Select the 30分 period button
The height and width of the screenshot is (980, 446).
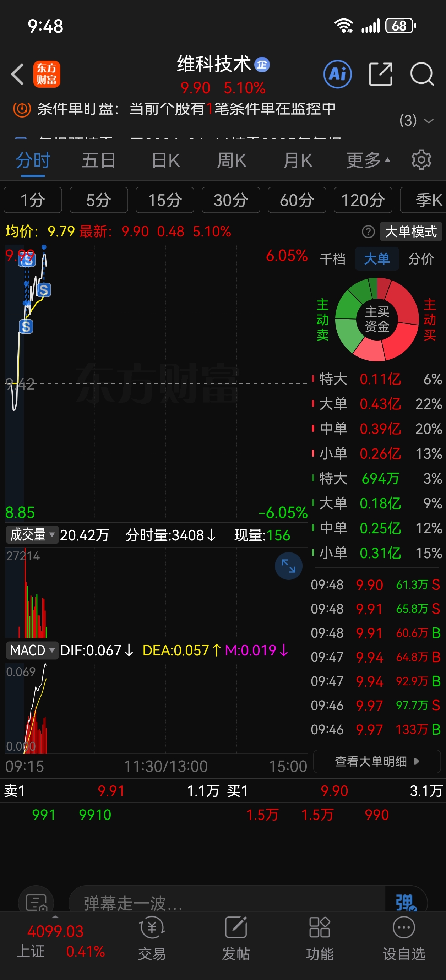click(231, 200)
